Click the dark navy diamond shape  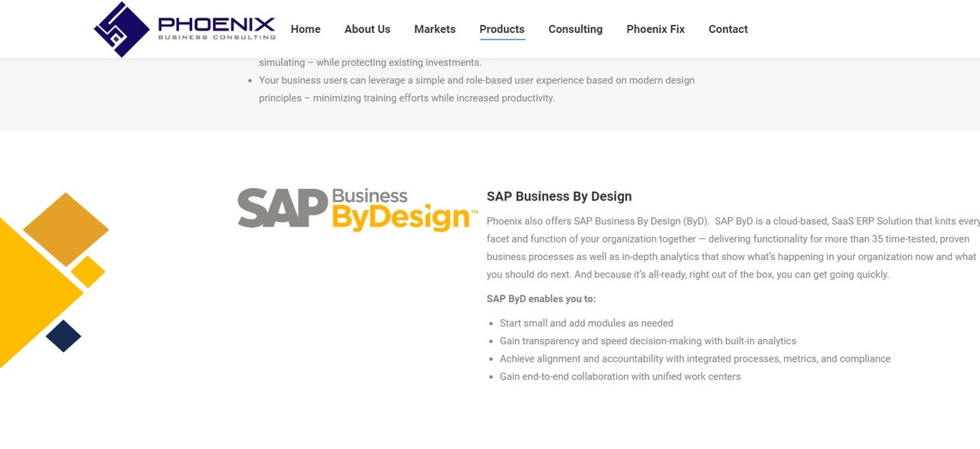point(64,336)
